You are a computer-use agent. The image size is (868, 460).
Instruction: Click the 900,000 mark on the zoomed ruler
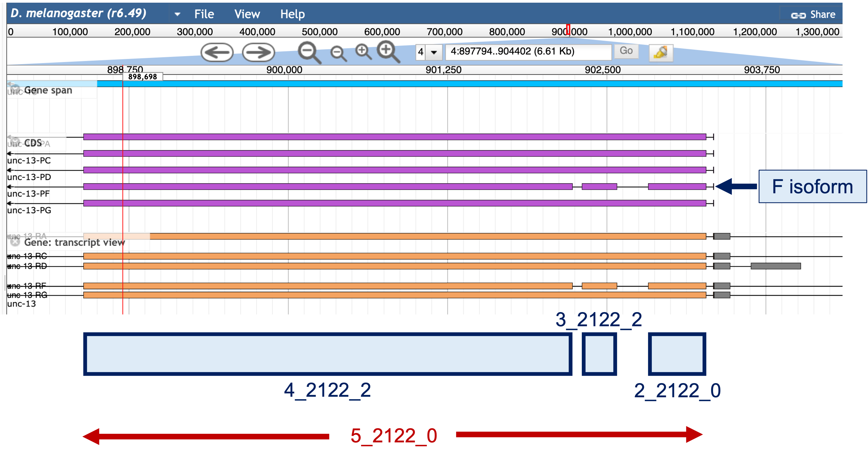click(284, 70)
